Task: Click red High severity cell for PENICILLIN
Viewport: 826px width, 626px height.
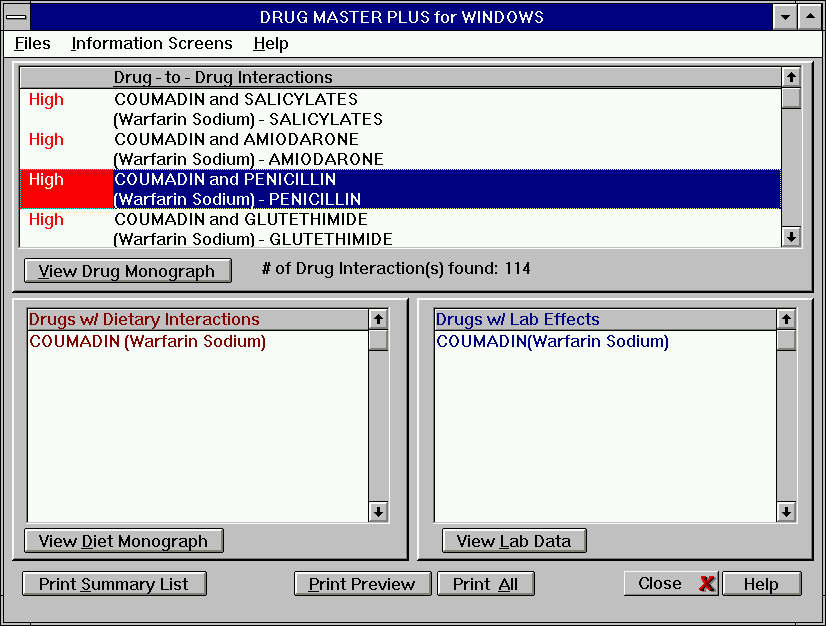Action: point(66,189)
